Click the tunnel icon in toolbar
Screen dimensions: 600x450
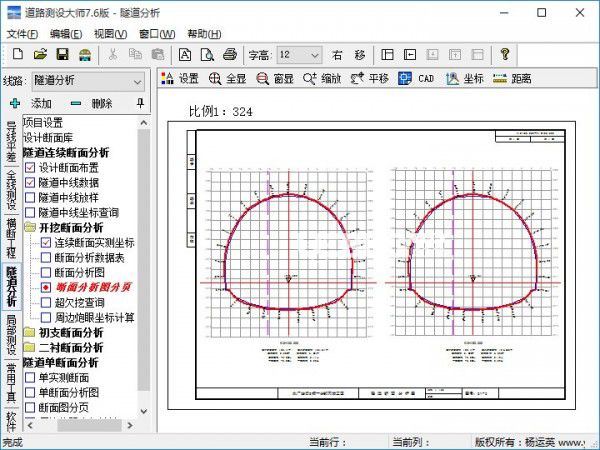pyautogui.click(x=85, y=55)
